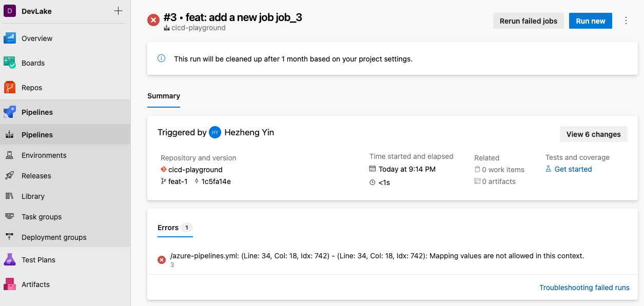This screenshot has width=644, height=306.
Task: Click the Environments icon in sidebar
Action: tap(10, 155)
